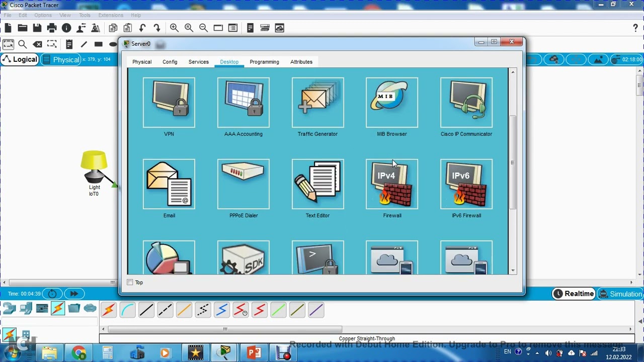Click the Open folder toolbar icon
The height and width of the screenshot is (362, 644).
pos(23,28)
